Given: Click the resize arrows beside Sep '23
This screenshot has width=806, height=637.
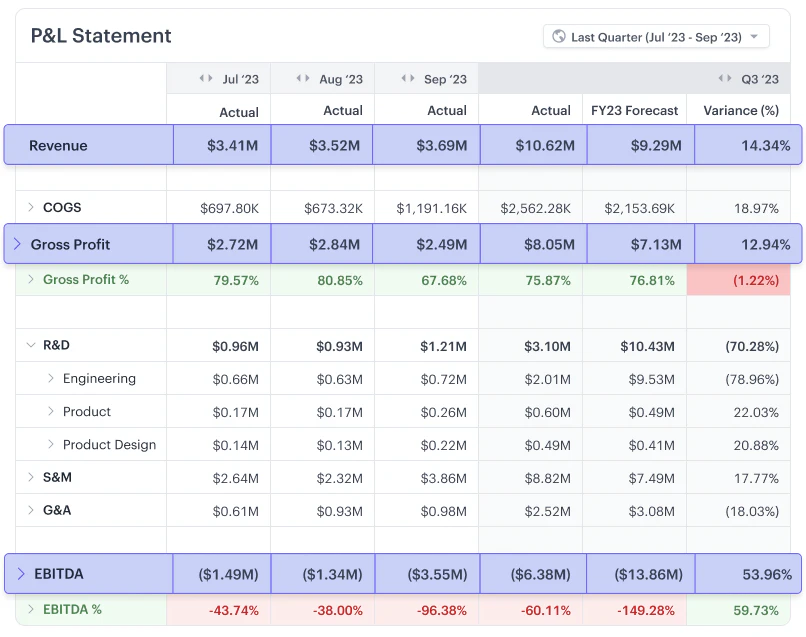Looking at the screenshot, I should pyautogui.click(x=408, y=79).
